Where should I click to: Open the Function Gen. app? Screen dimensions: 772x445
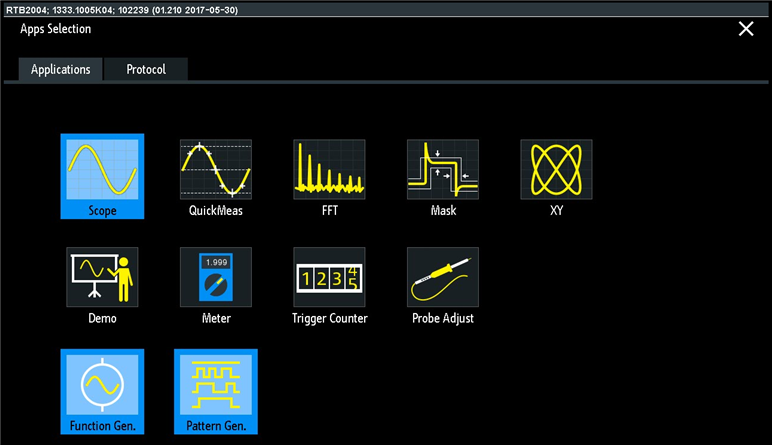[102, 392]
